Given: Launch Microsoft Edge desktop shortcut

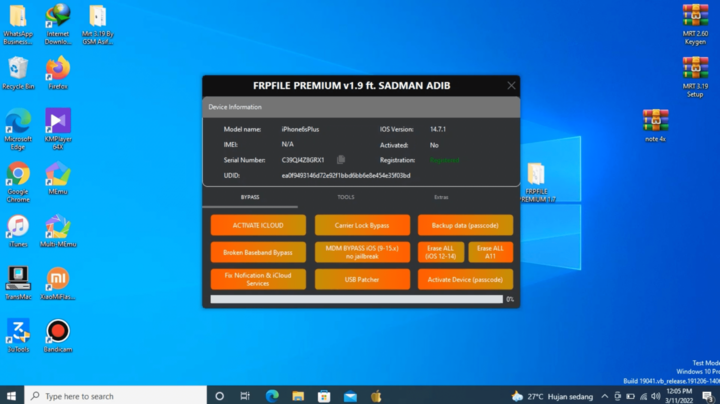Looking at the screenshot, I should point(18,129).
